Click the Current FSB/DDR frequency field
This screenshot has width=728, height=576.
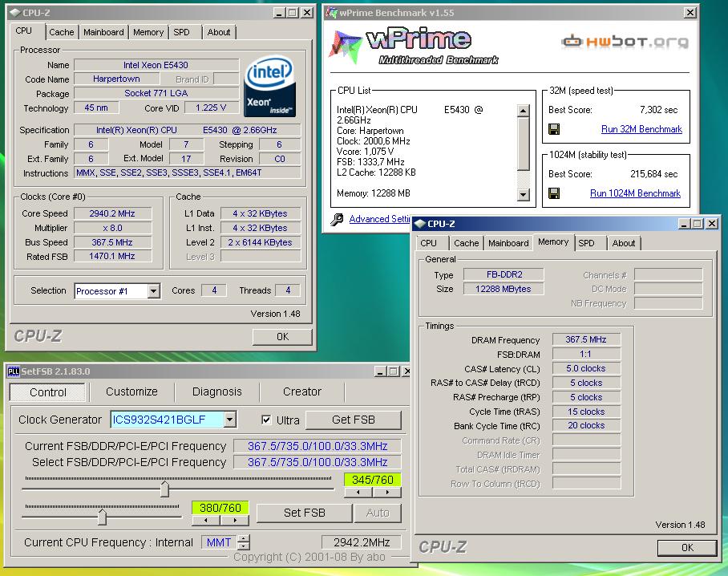[317, 446]
